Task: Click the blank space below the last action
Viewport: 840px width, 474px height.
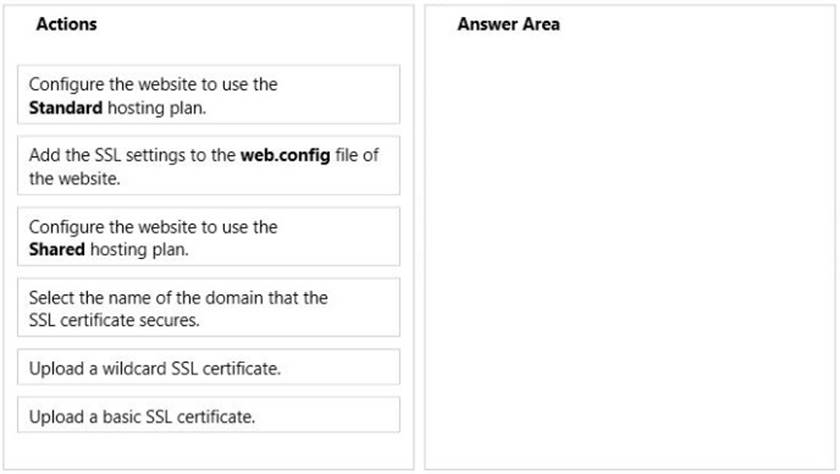Action: click(208, 451)
